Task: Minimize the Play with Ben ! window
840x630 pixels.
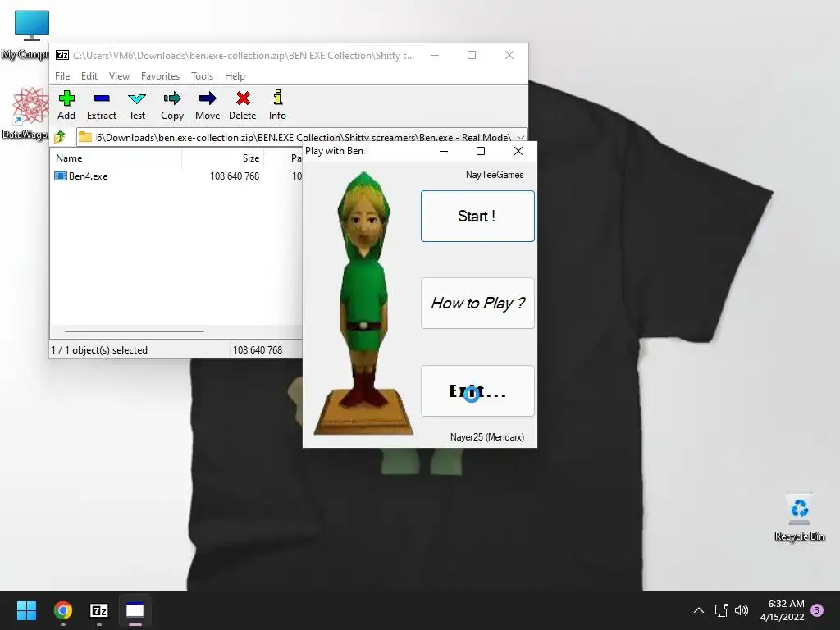Action: (444, 151)
